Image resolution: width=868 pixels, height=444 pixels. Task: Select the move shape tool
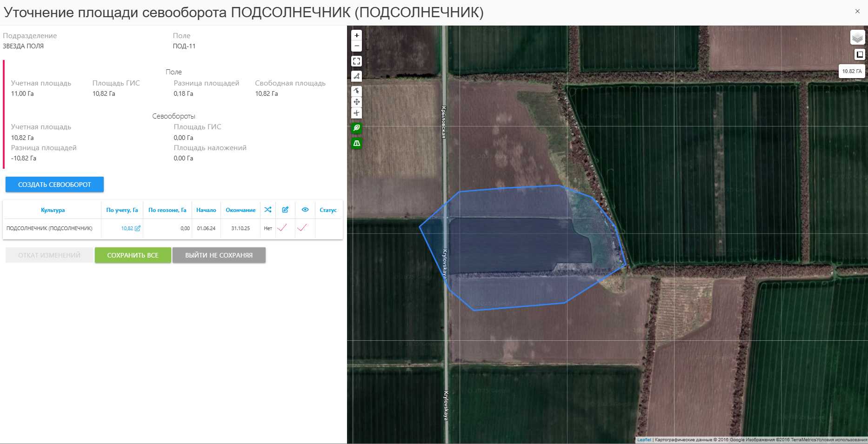pos(357,102)
